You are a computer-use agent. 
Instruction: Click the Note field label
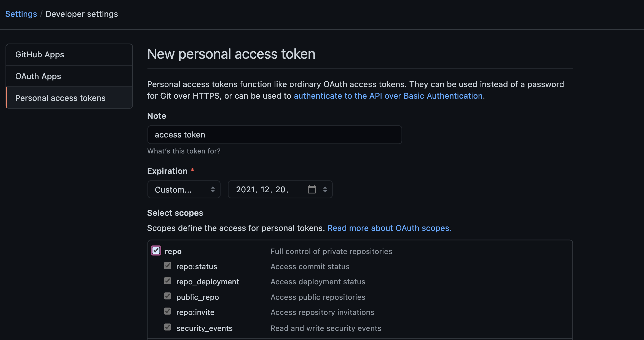pyautogui.click(x=157, y=116)
